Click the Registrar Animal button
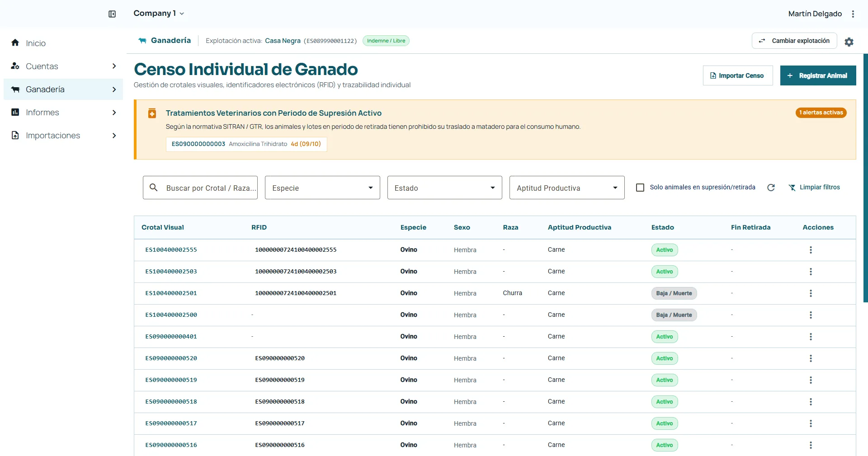This screenshot has height=456, width=868. pyautogui.click(x=818, y=75)
